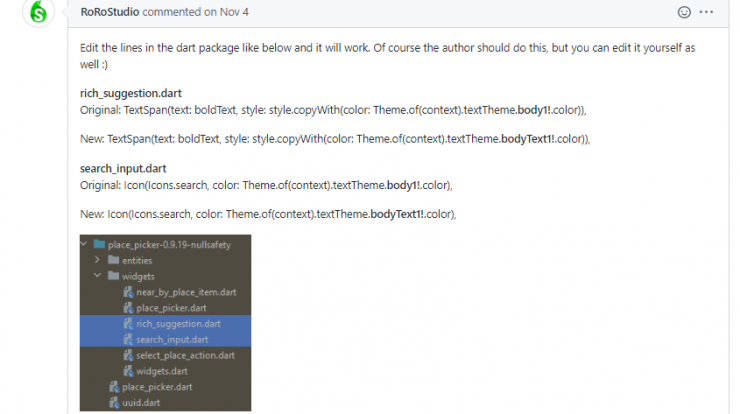Click the select_place_action.dart file icon

pyautogui.click(x=128, y=355)
